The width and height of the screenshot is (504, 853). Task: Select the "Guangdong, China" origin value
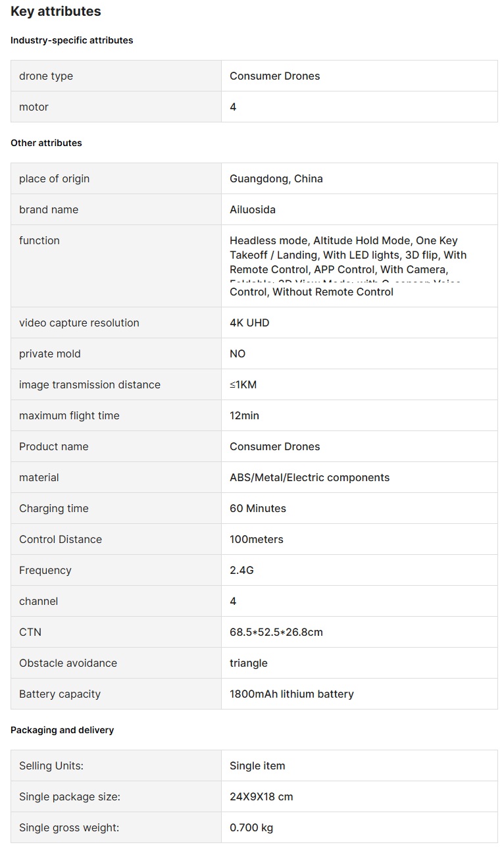pos(276,178)
